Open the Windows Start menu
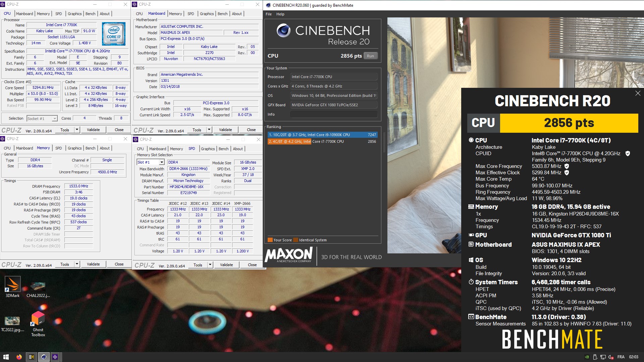644x362 pixels. (x=6, y=357)
